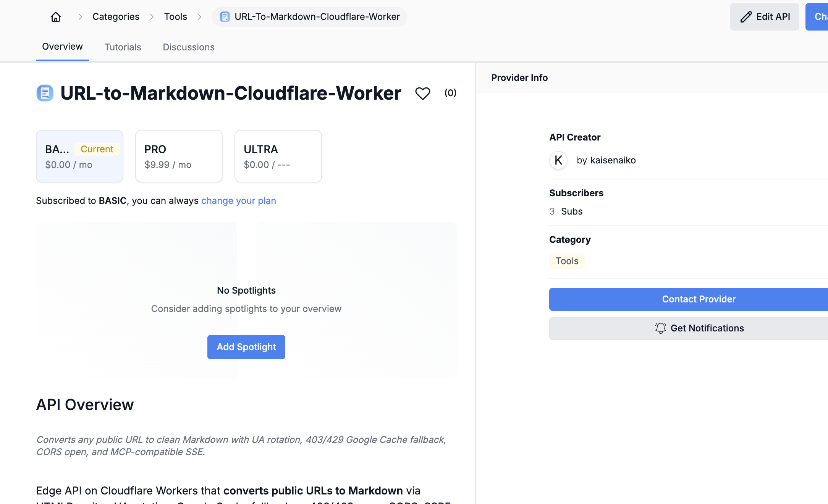Click the Tools category tag
The image size is (828, 504).
point(567,261)
